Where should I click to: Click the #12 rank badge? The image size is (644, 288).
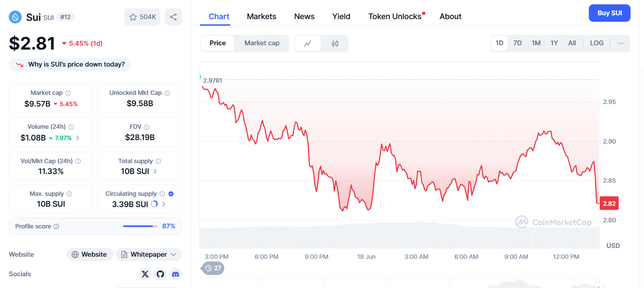point(66,17)
